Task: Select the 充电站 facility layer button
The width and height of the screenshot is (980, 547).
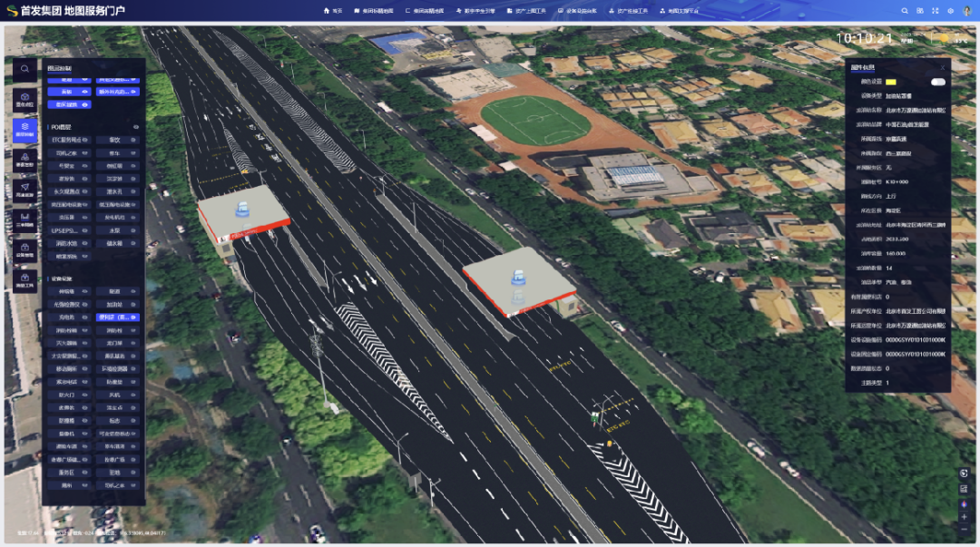Action: tap(69, 317)
